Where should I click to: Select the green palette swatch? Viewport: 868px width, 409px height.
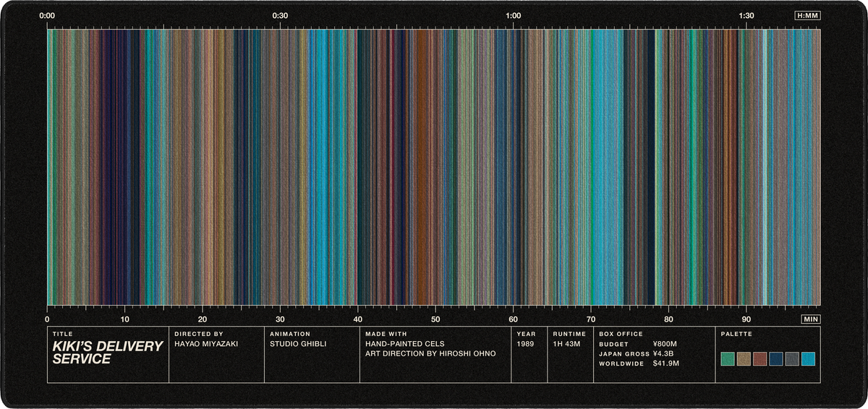point(728,358)
